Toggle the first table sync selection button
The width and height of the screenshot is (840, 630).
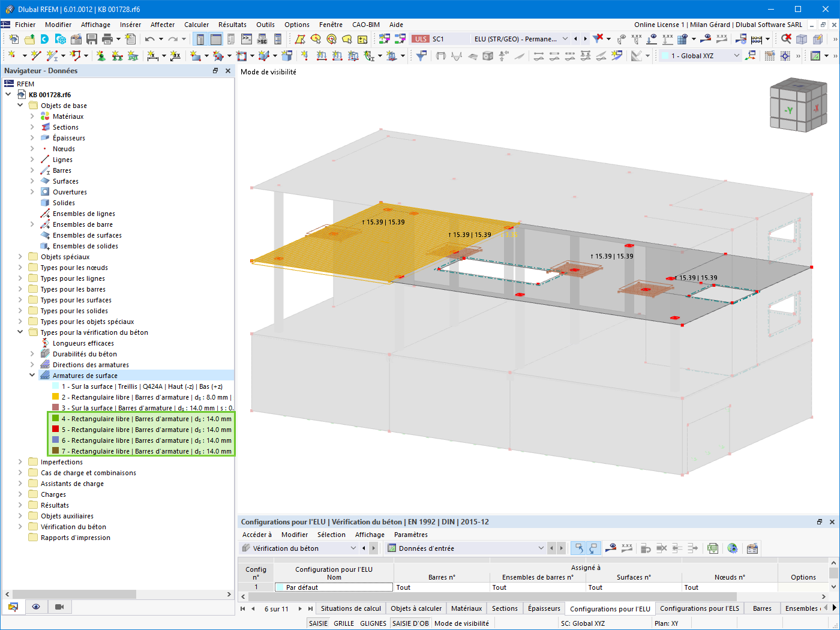point(578,548)
